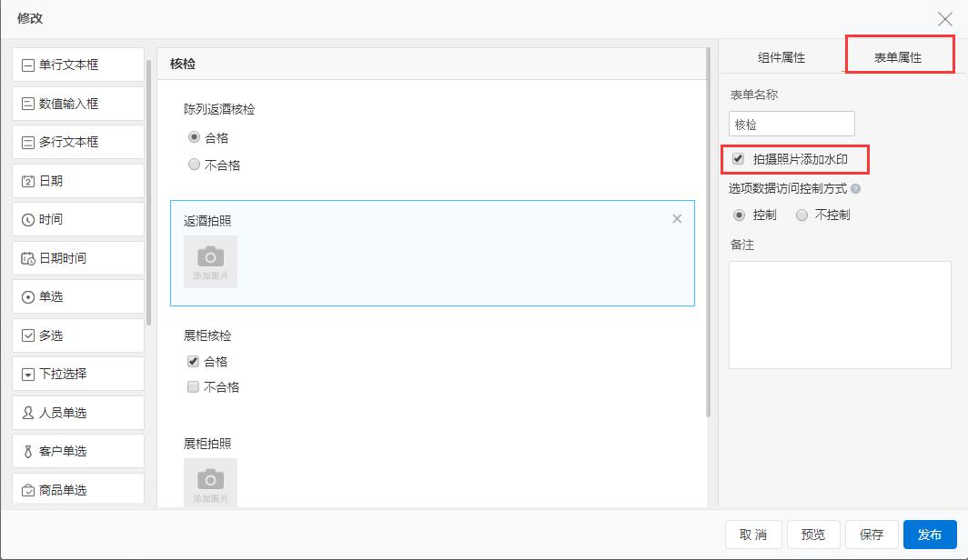Screen dimensions: 968x560
Task: Choose the date component calendar icon
Action: (x=28, y=181)
